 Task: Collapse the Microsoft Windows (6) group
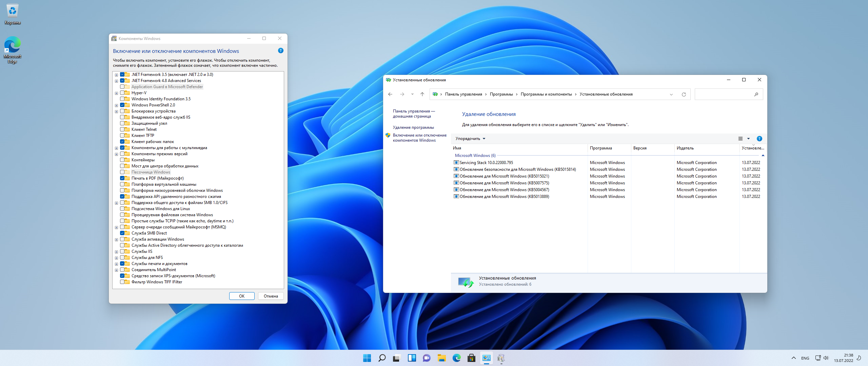tap(763, 156)
